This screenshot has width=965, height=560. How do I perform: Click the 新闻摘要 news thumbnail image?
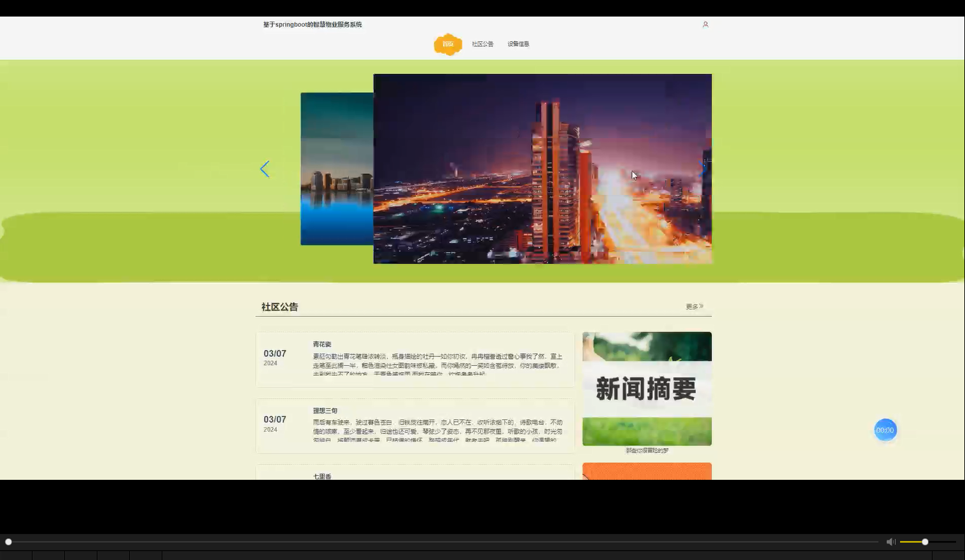point(647,389)
